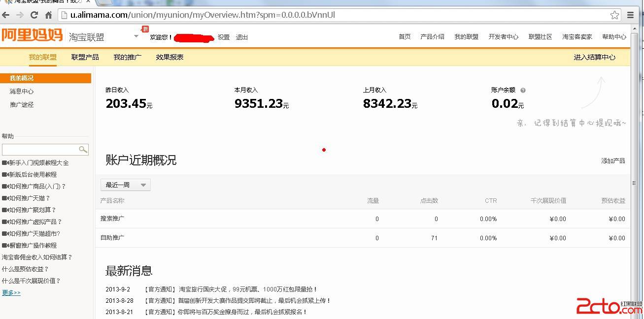Go forward with the browser forward arrow

(x=20, y=15)
